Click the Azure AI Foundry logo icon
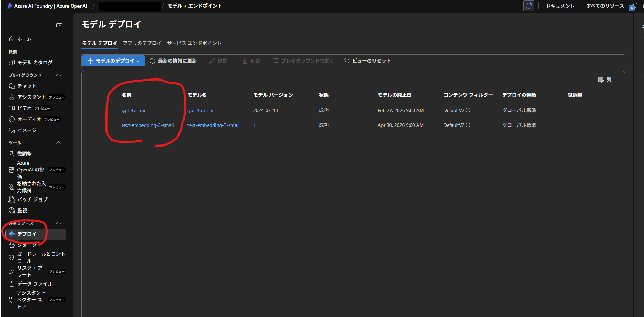This screenshot has width=644, height=317. tap(10, 6)
